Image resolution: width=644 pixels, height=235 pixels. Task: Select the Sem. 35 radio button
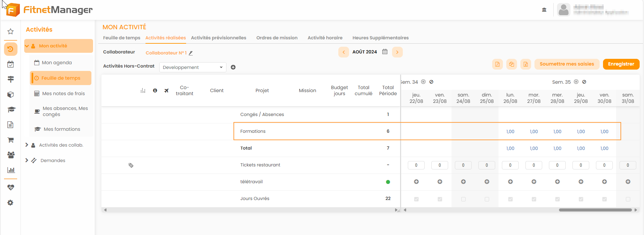click(x=576, y=82)
